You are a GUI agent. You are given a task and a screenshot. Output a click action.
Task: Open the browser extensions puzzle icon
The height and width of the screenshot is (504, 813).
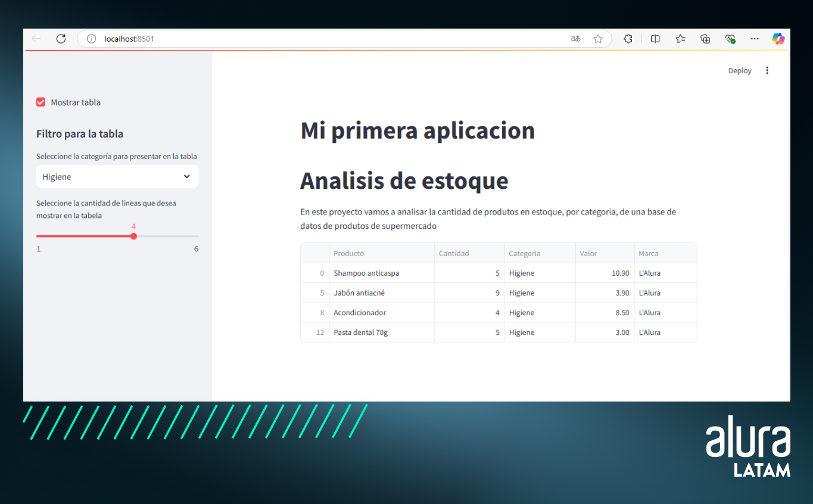pyautogui.click(x=628, y=39)
